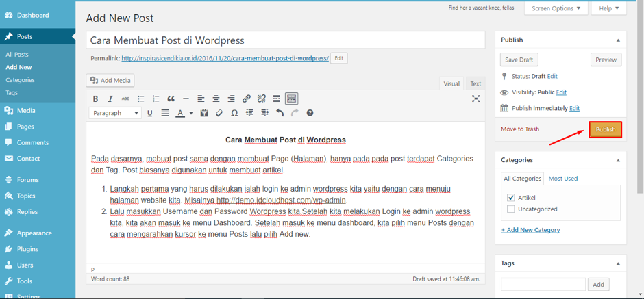Screen dimensions: 644x299
Task: Apply Strikethrough formatting
Action: (125, 99)
